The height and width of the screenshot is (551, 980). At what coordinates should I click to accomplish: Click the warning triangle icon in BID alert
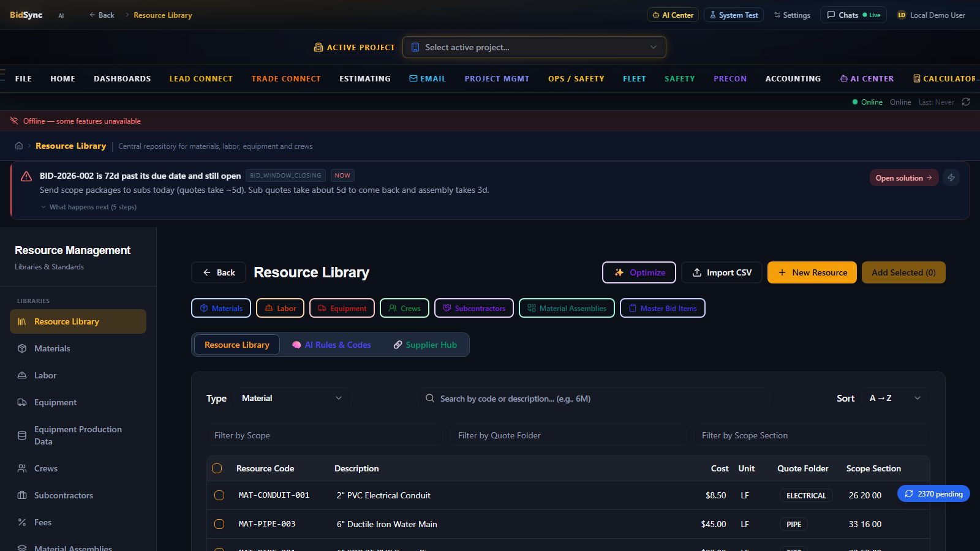tap(26, 176)
